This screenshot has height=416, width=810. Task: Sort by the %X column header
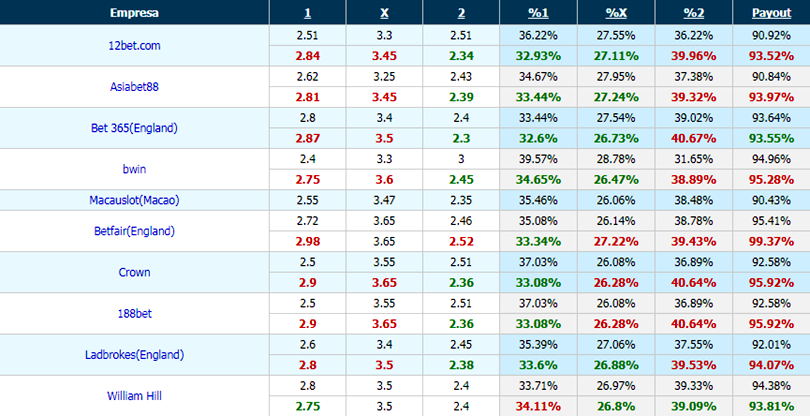pos(616,13)
